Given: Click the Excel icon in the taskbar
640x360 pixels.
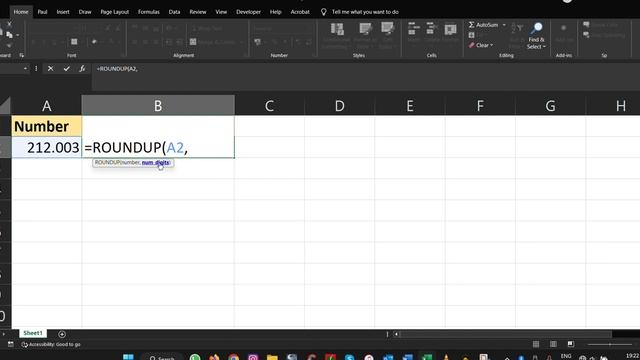Looking at the screenshot, I should click(427, 358).
